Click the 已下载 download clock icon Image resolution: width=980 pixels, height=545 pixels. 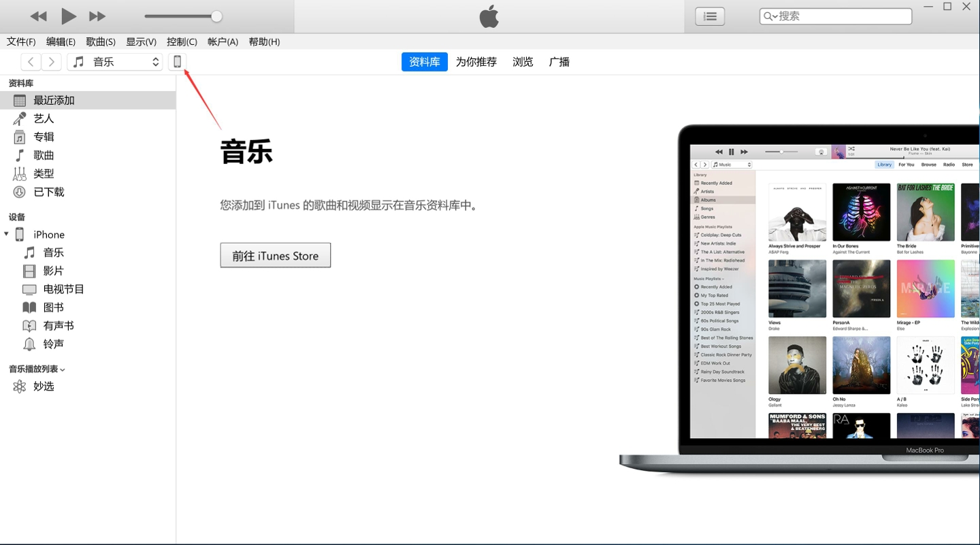(20, 192)
